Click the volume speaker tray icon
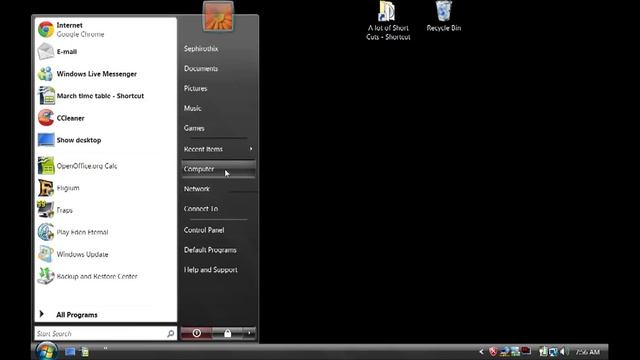 tap(564, 351)
